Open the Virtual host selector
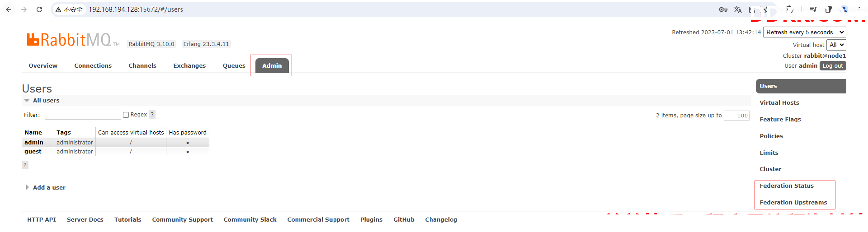The width and height of the screenshot is (868, 232). pos(836,45)
